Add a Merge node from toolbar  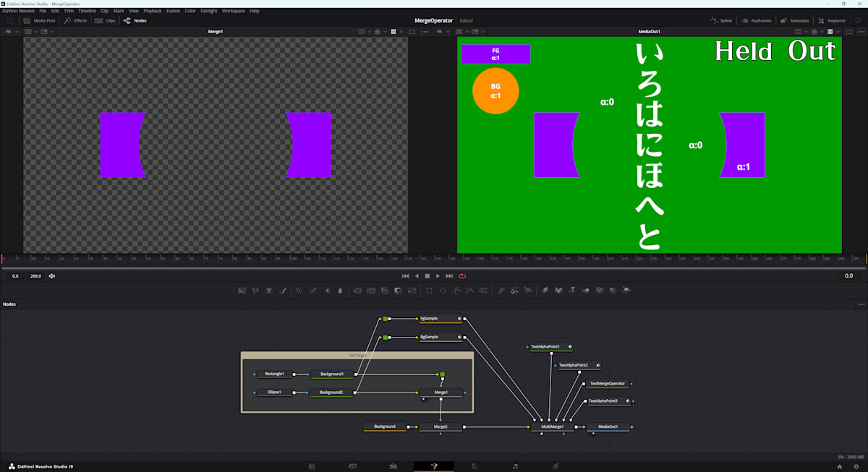357,291
